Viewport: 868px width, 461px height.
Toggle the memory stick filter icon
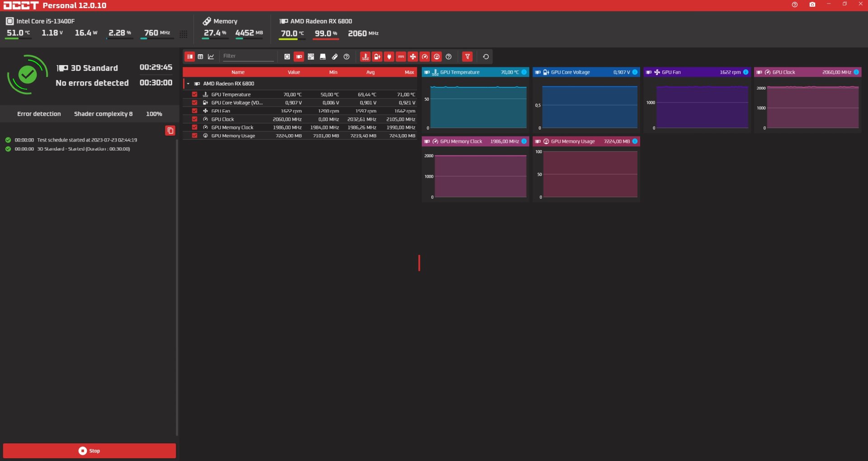pyautogui.click(x=335, y=56)
